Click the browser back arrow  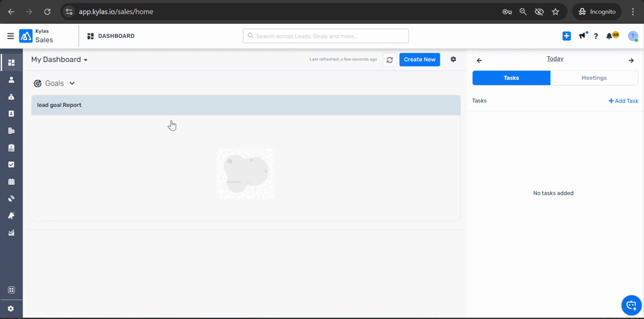tap(11, 11)
